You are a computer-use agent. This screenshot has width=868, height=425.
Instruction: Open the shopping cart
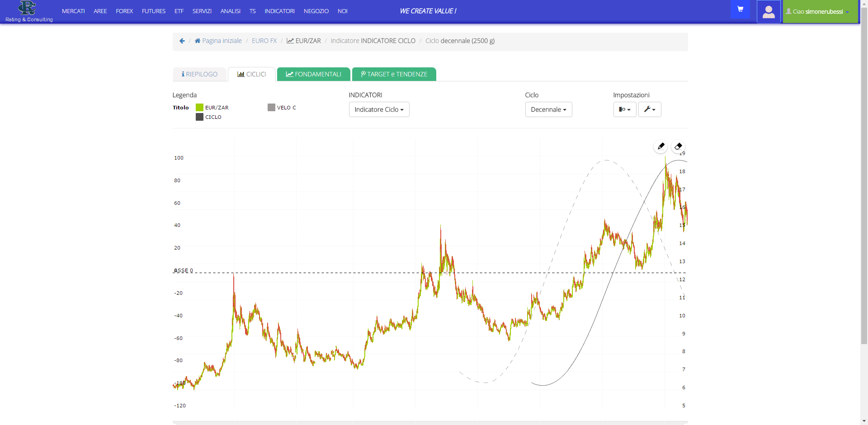point(740,9)
